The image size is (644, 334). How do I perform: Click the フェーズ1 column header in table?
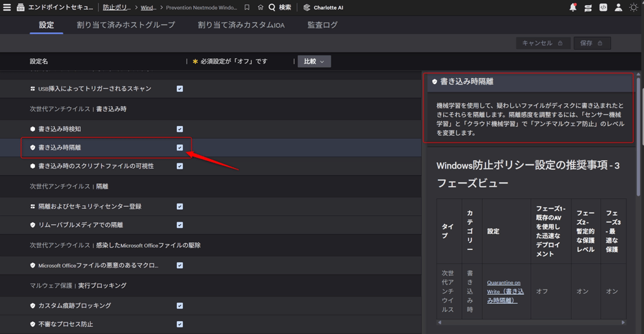[x=551, y=231]
